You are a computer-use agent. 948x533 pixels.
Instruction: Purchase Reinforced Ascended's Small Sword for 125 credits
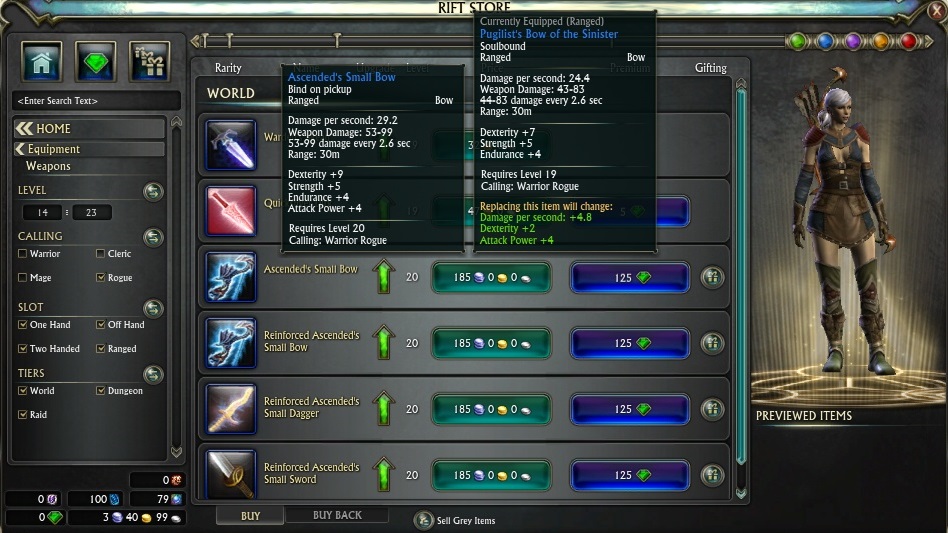click(630, 475)
